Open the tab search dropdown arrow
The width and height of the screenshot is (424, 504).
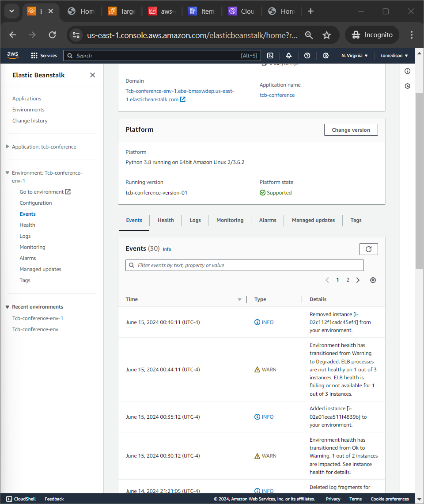click(11, 11)
